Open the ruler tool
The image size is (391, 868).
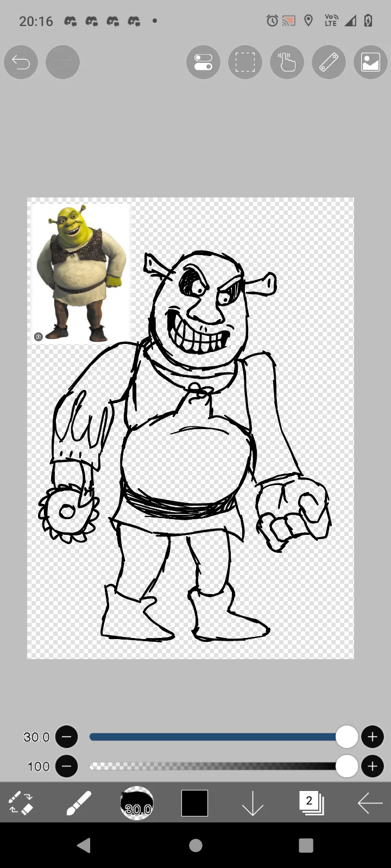click(x=329, y=62)
